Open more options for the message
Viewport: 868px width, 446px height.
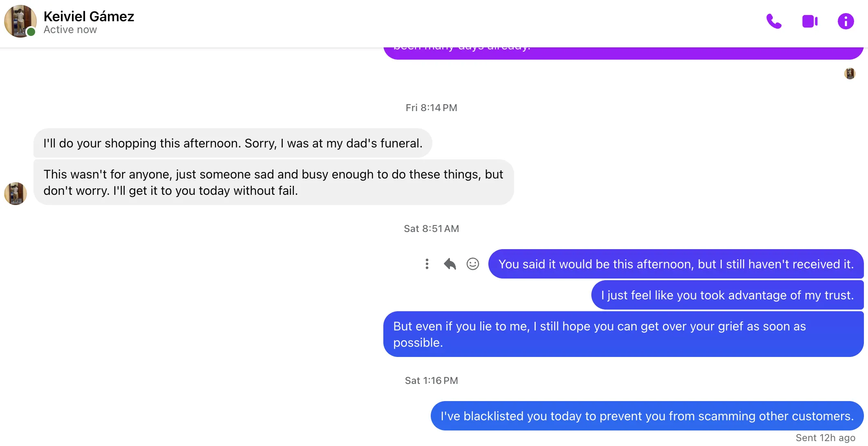click(427, 264)
